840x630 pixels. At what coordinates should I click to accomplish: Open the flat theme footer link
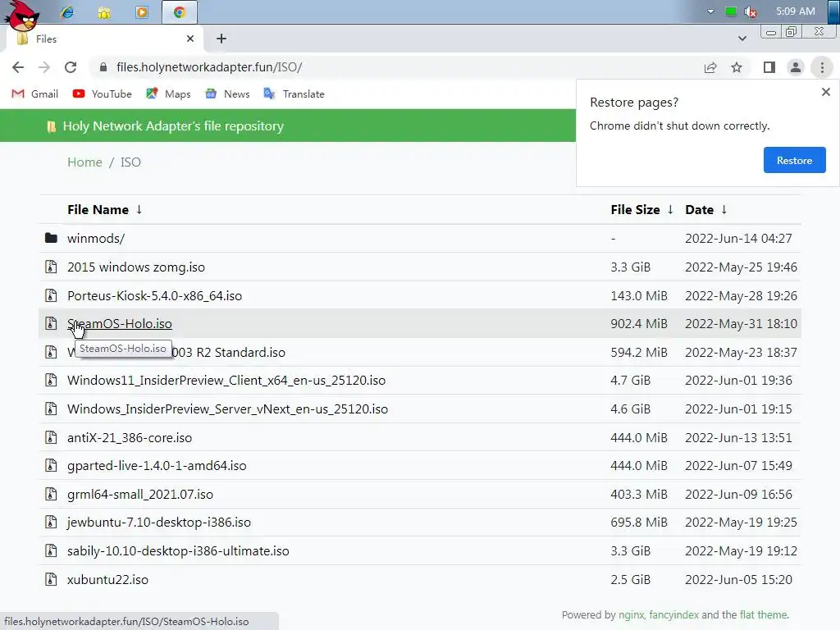pos(764,615)
